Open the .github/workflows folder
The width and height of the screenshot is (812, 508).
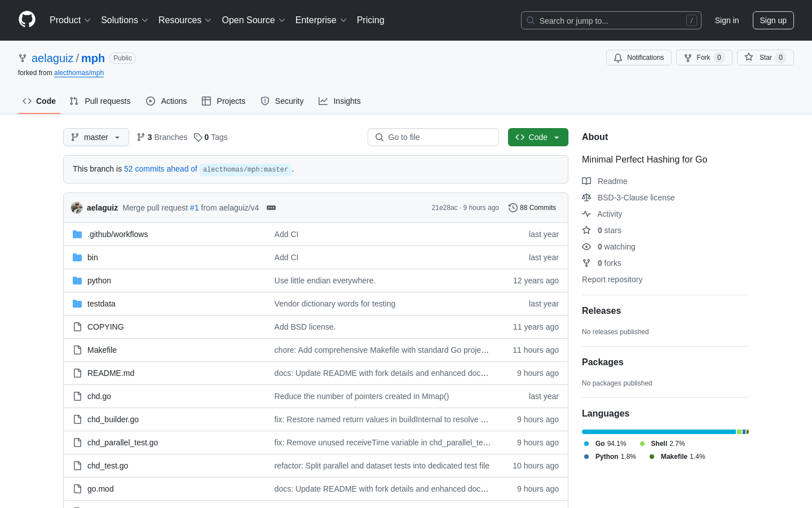click(117, 234)
